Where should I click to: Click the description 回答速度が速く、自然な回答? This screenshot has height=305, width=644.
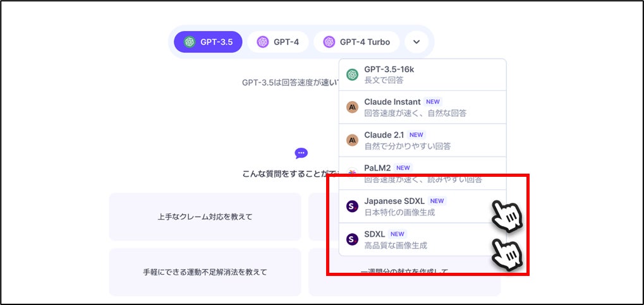[415, 113]
